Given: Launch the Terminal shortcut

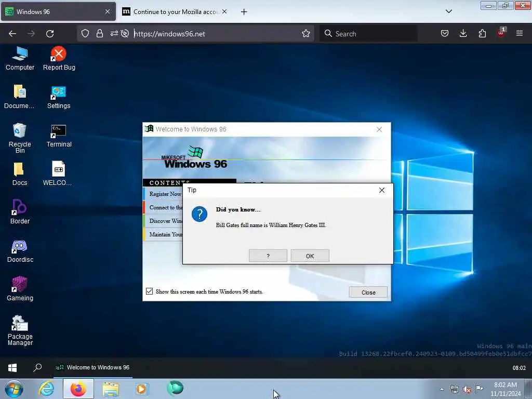Looking at the screenshot, I should [59, 136].
